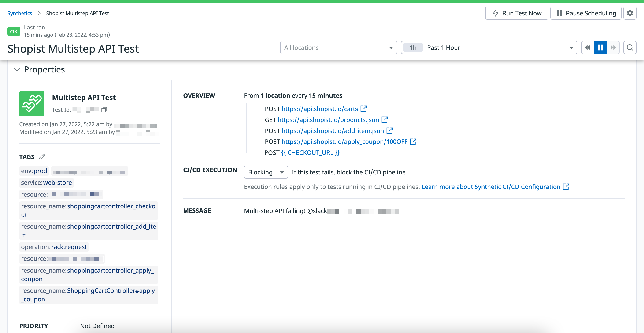
Task: Click Pause Scheduling button
Action: (x=585, y=13)
